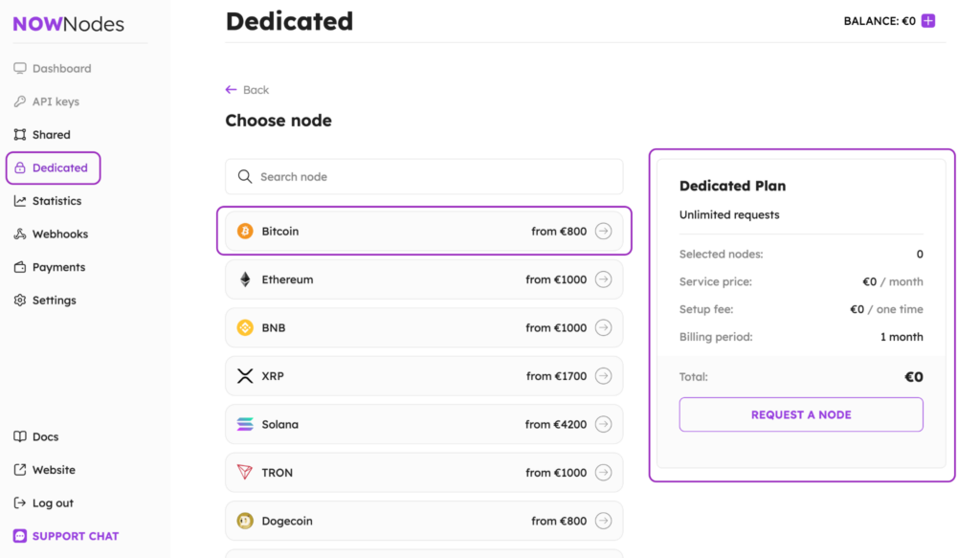
Task: Click the Ethereum logo icon
Action: (x=245, y=279)
